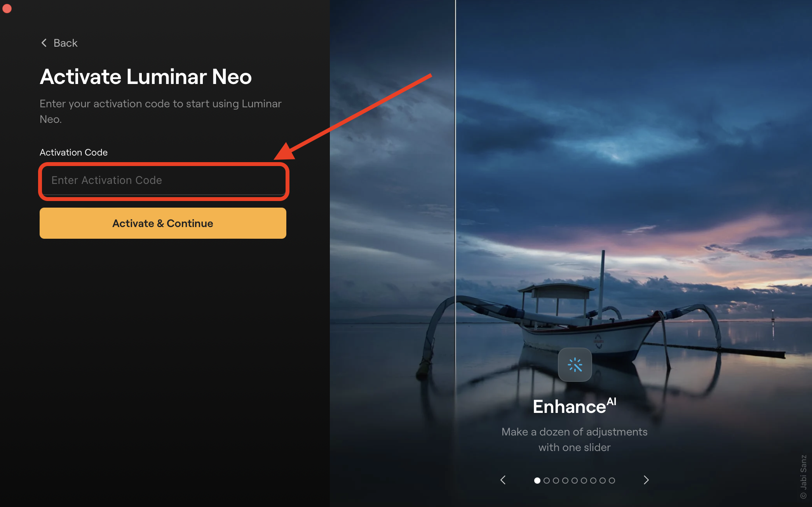Click the Enhance AI sparkle icon
This screenshot has width=812, height=507.
click(575, 365)
